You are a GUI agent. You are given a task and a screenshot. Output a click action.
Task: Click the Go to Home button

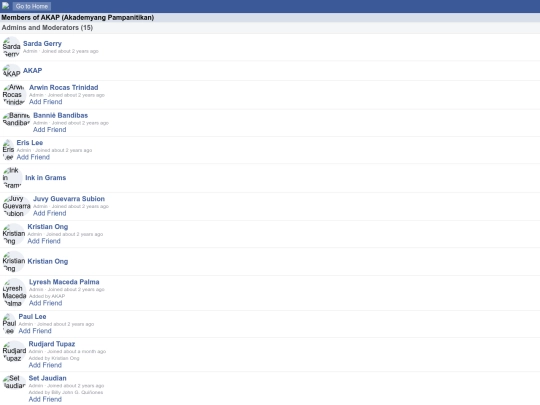[32, 6]
